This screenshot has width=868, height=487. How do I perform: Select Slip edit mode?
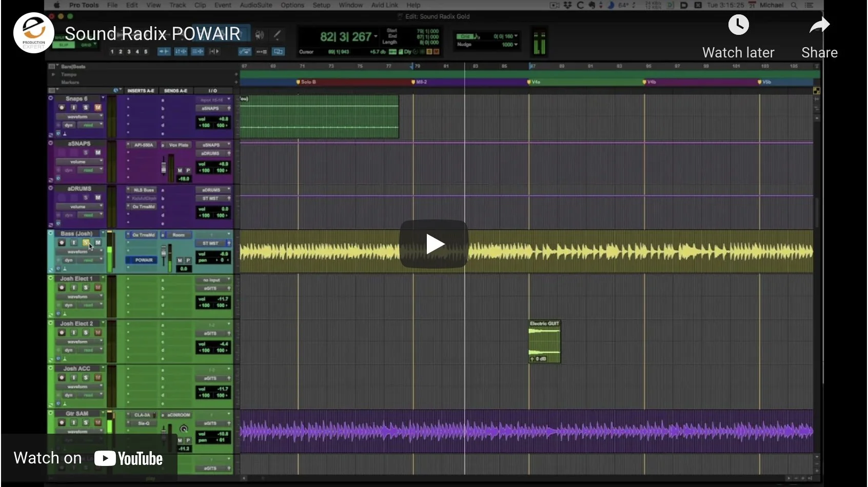[64, 45]
